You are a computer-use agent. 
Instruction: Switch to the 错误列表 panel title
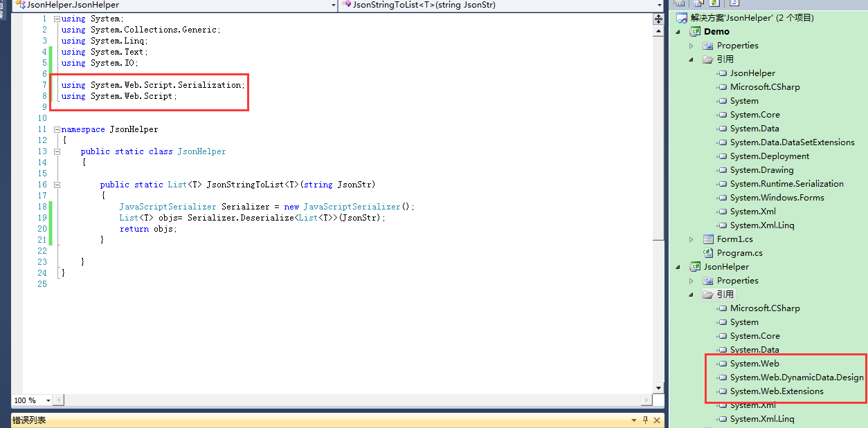click(29, 420)
